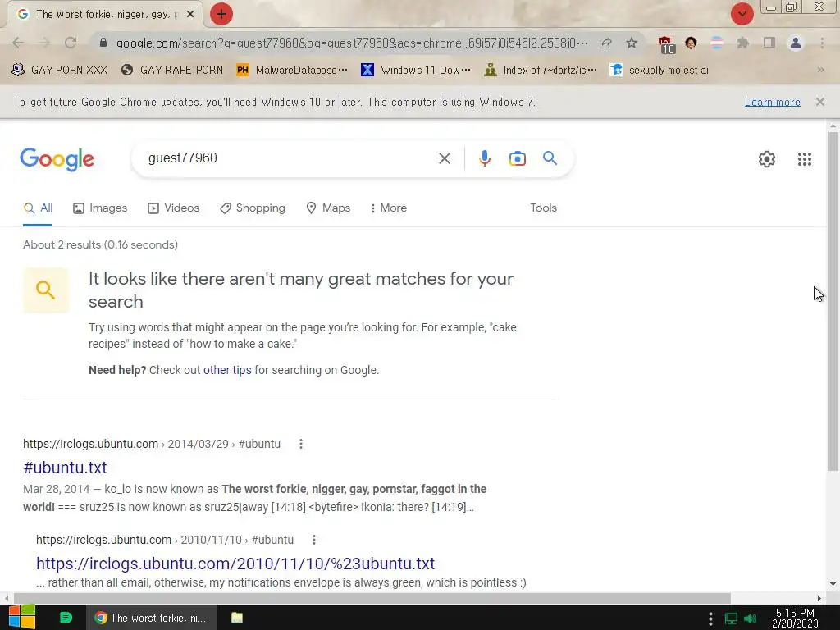The image size is (840, 630).
Task: Switch to the Shopping tab
Action: coord(253,208)
